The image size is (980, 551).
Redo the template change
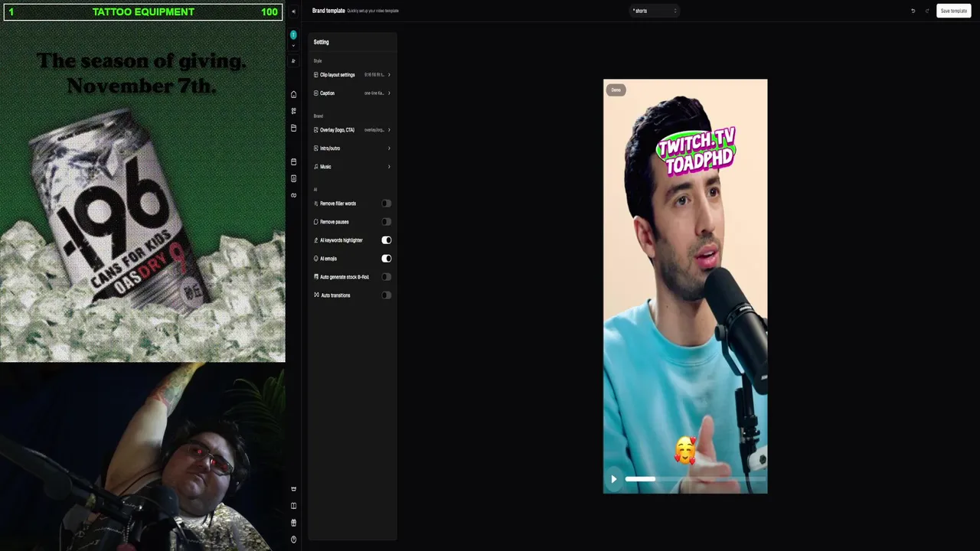927,11
